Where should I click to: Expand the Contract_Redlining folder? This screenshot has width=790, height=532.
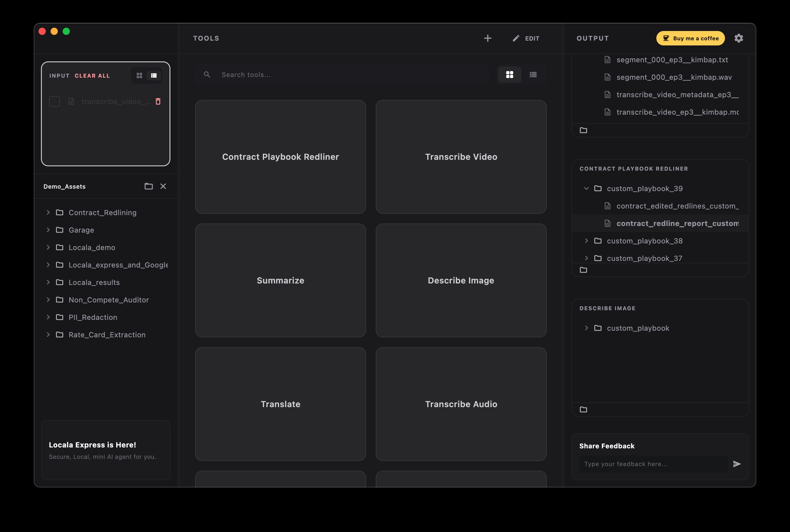(48, 212)
